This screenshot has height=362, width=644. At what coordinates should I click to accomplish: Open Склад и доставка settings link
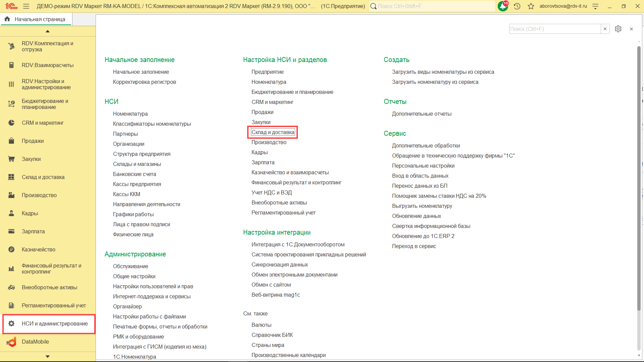tap(273, 132)
